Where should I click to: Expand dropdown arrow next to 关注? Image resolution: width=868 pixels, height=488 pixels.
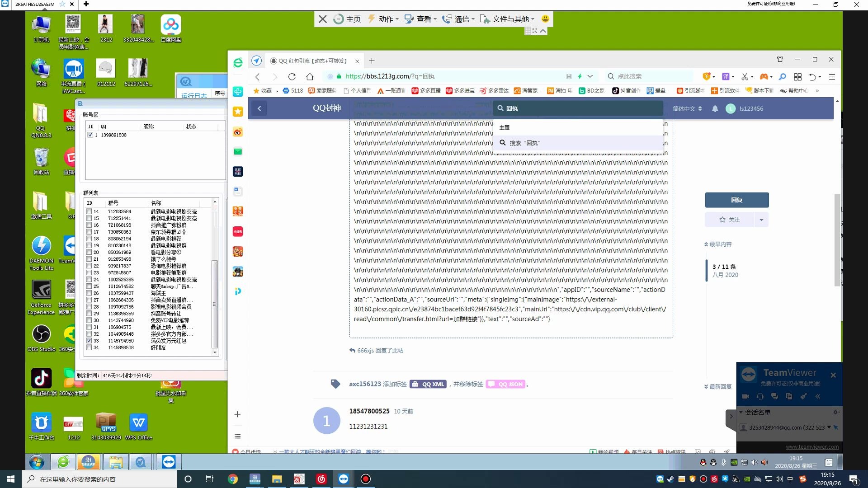[761, 220]
